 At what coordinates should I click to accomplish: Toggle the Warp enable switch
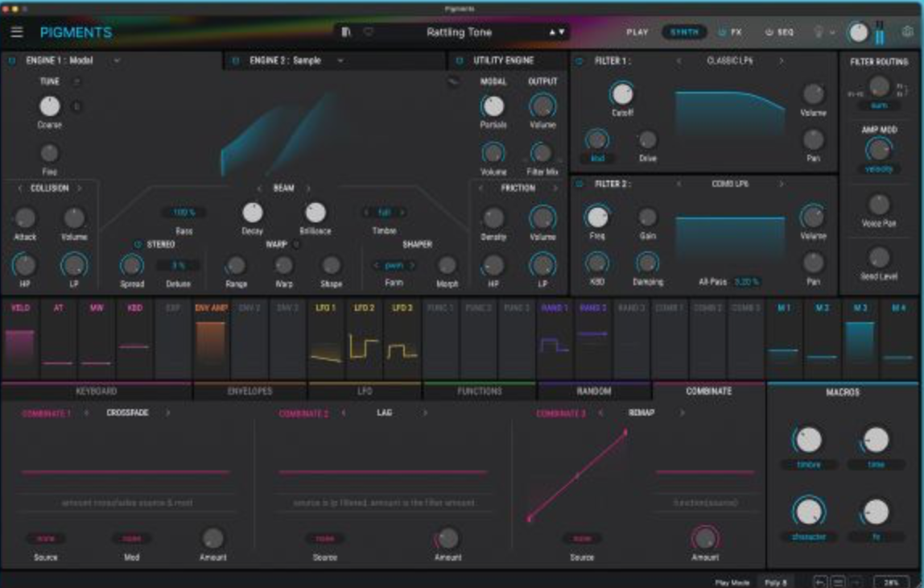(296, 244)
